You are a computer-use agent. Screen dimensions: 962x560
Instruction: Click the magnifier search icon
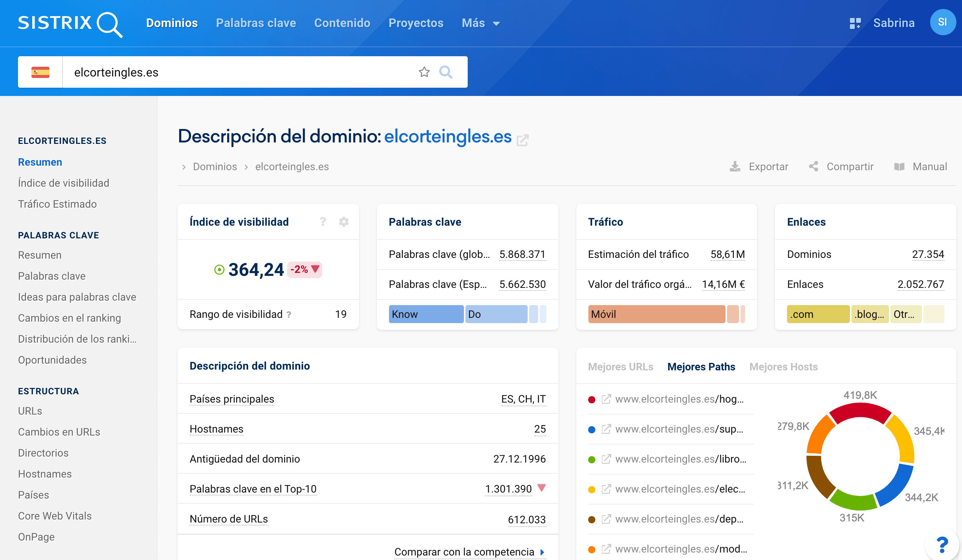[x=446, y=72]
